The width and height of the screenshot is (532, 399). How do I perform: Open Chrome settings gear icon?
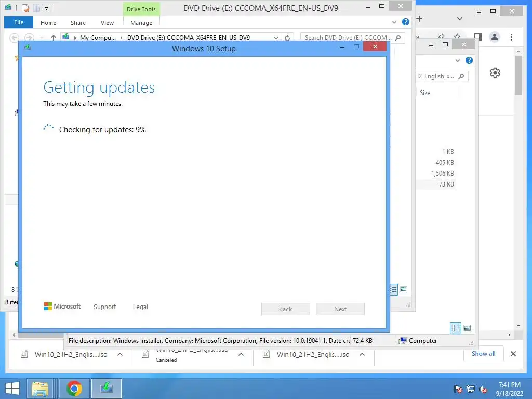pos(495,73)
